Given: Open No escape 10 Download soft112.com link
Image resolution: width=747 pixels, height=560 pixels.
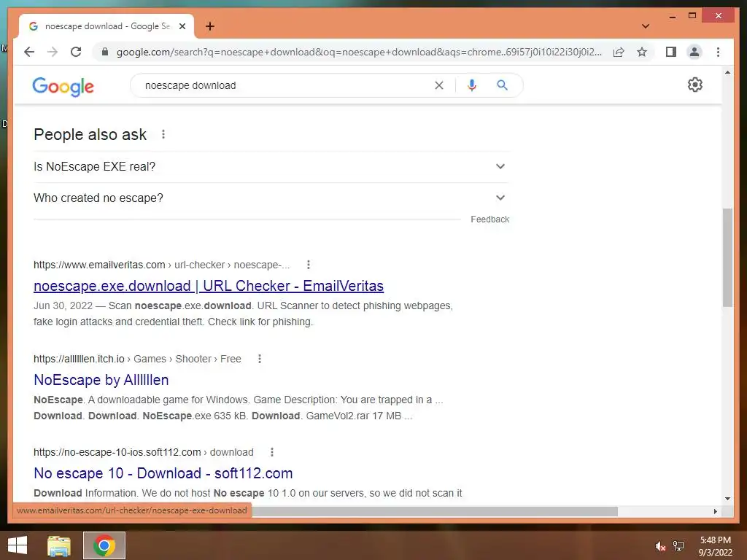Looking at the screenshot, I should coord(163,473).
